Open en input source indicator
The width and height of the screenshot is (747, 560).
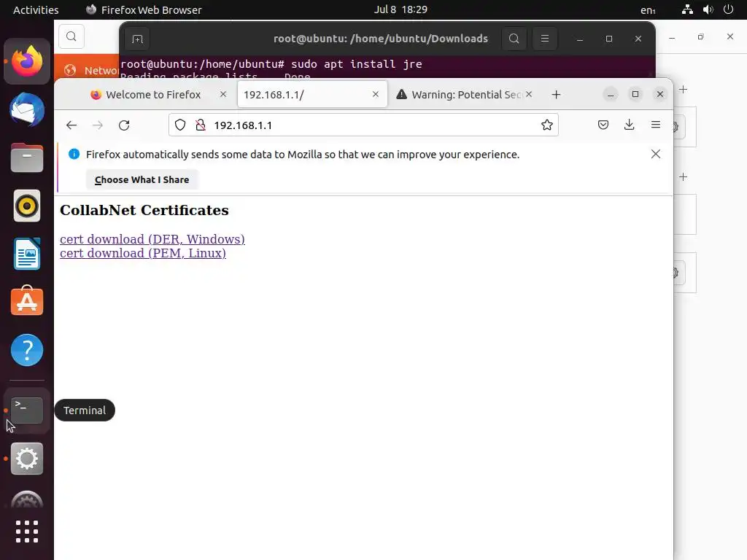(x=648, y=10)
